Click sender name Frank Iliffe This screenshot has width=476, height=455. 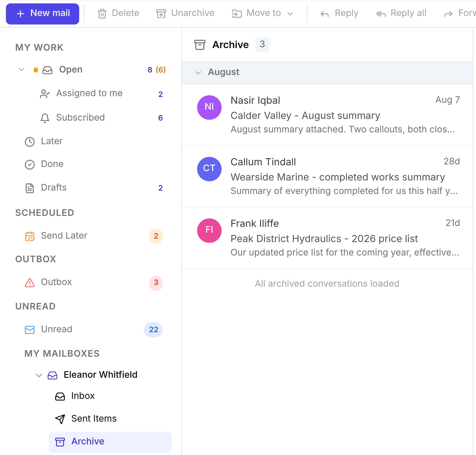(x=254, y=223)
